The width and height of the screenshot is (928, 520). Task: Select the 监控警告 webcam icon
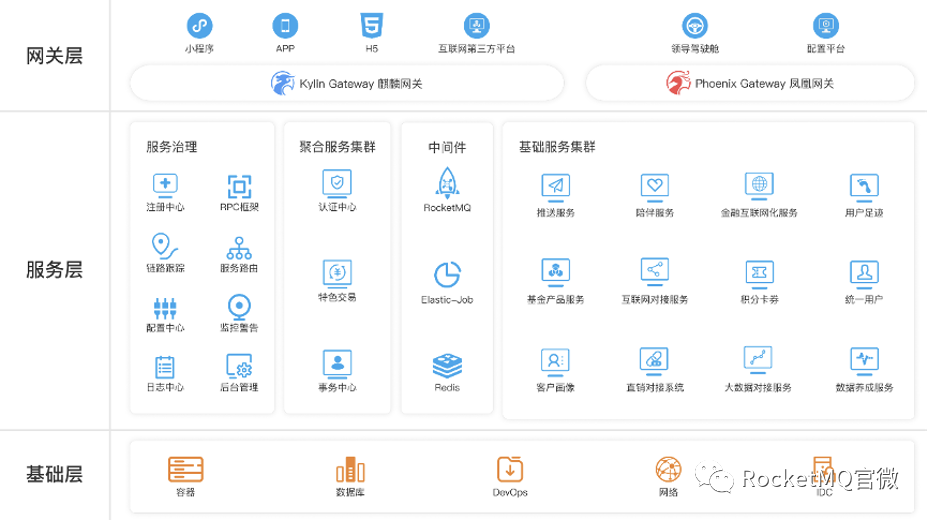pyautogui.click(x=239, y=307)
